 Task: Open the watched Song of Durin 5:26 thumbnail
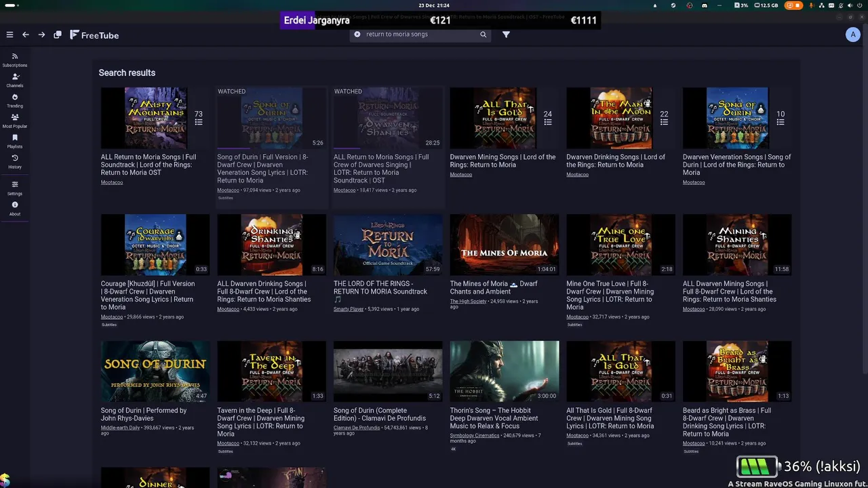tap(271, 118)
